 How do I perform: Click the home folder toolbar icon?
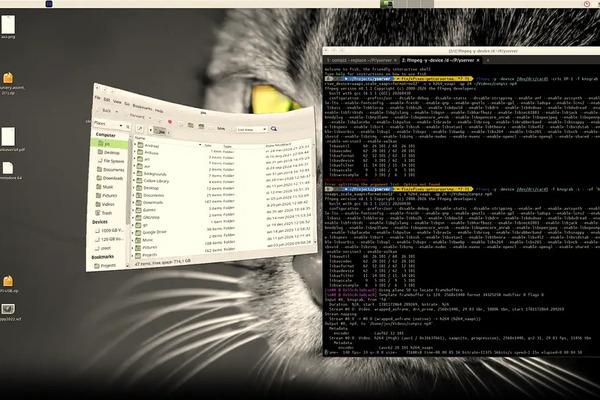[191, 125]
